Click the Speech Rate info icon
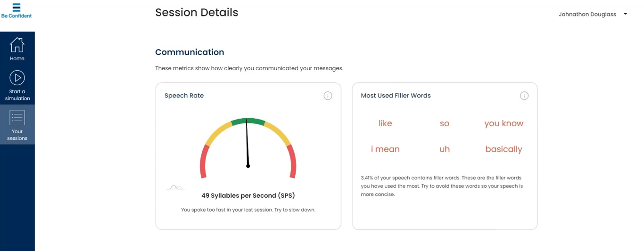Image resolution: width=644 pixels, height=251 pixels. 328,96
